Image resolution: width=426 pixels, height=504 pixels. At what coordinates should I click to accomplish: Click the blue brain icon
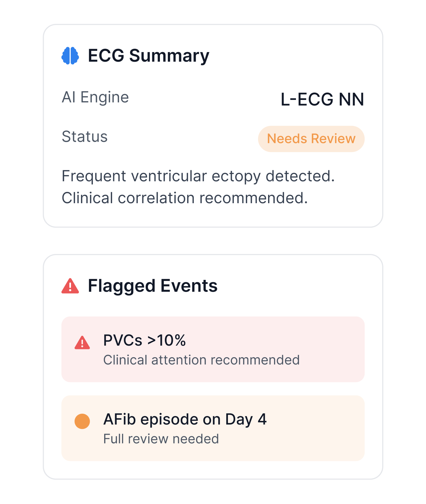70,55
